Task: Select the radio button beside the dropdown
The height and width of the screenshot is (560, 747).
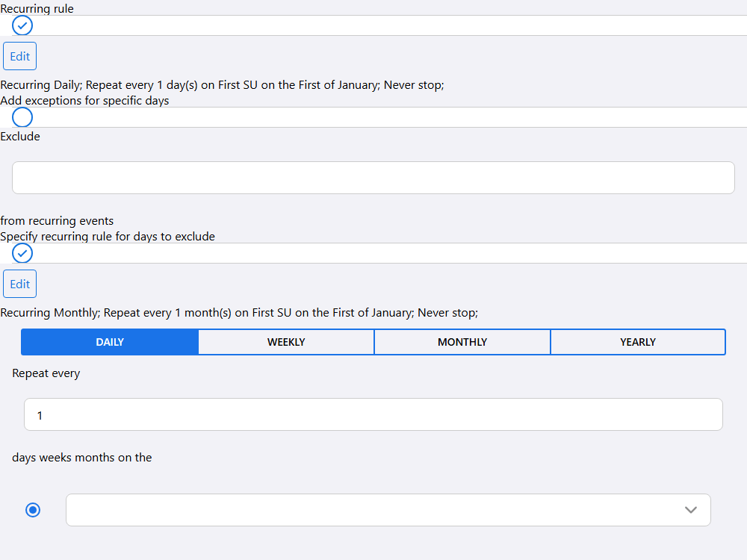Action: pyautogui.click(x=33, y=510)
